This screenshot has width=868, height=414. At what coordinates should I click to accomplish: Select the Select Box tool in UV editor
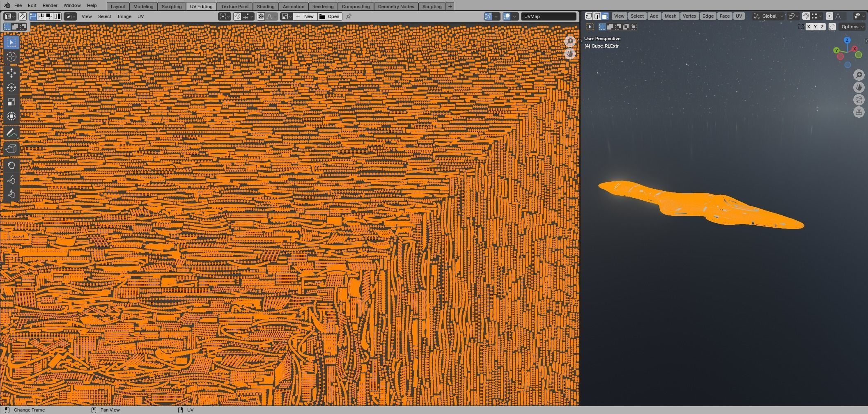tap(11, 42)
